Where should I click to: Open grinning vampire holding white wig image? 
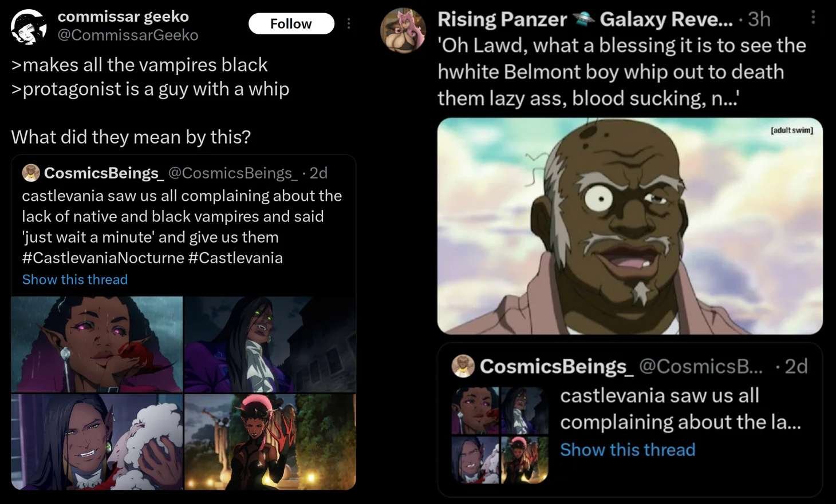point(97,442)
